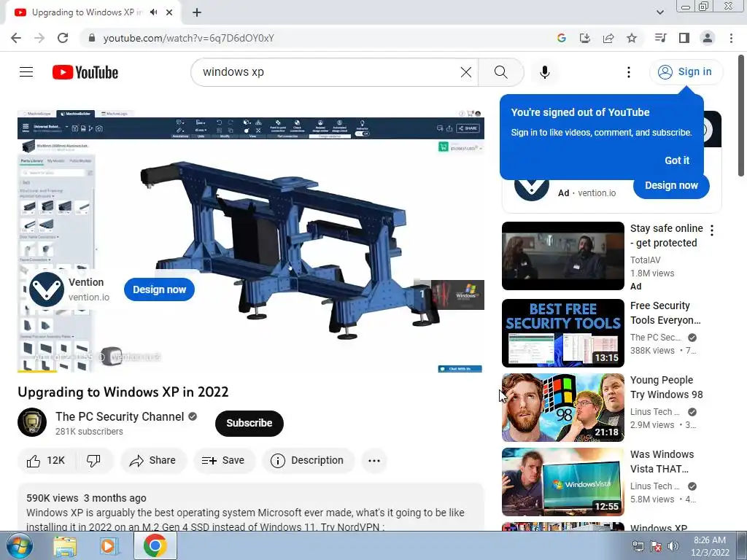Subscribe to The PC Security Channel
Viewport: 747px width, 560px height.
click(x=249, y=423)
